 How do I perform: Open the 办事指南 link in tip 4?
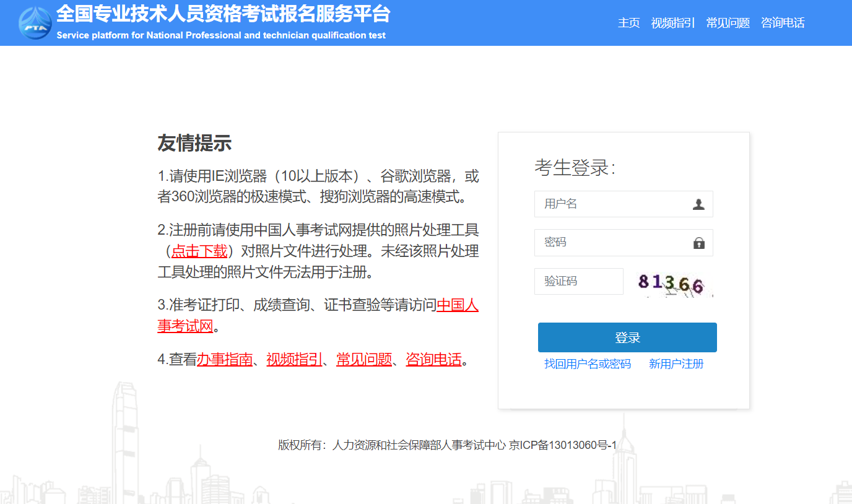point(225,360)
